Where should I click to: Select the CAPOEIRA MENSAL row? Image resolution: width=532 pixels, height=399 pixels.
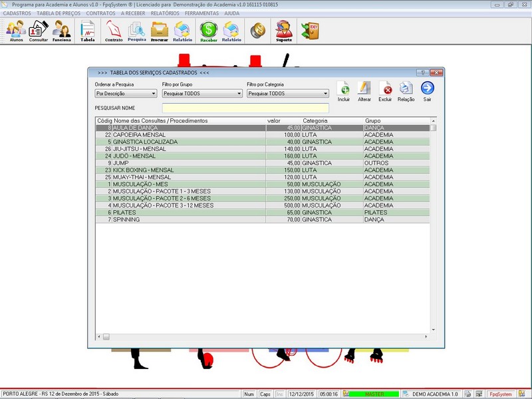click(x=199, y=134)
